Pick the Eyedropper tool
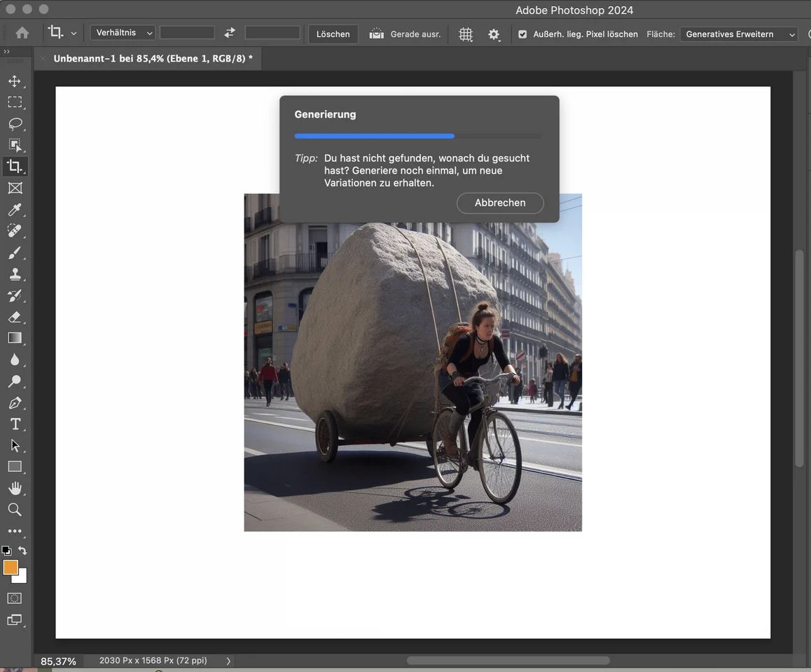The height and width of the screenshot is (672, 811). [x=15, y=209]
